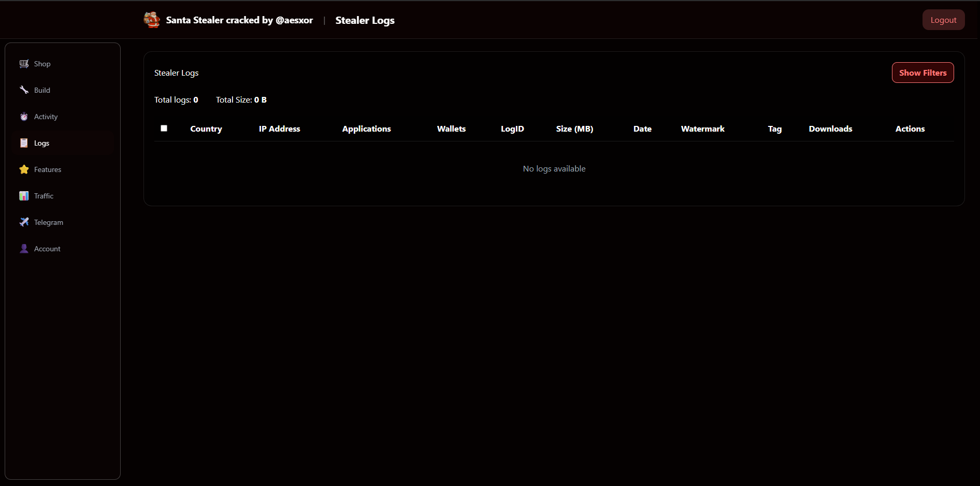This screenshot has width=980, height=486.
Task: Click the Logout button
Action: point(943,20)
